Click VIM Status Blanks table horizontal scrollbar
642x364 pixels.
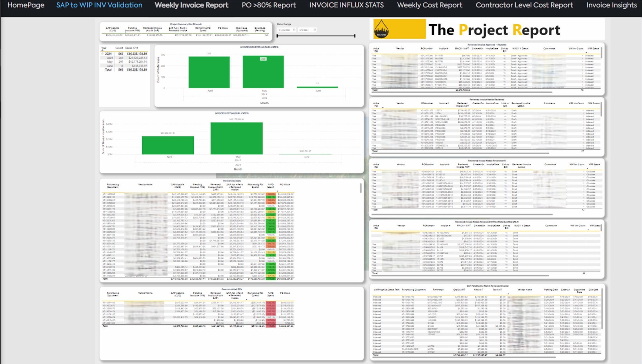click(460, 275)
